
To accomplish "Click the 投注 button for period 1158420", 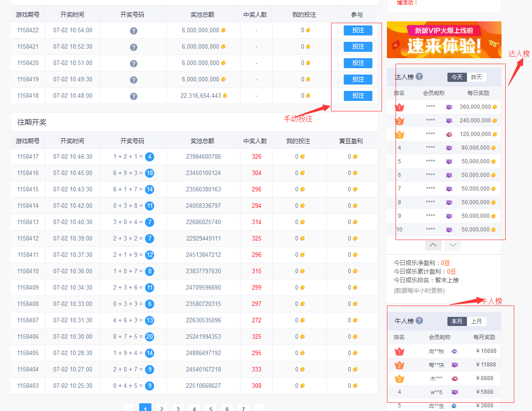I will [358, 63].
